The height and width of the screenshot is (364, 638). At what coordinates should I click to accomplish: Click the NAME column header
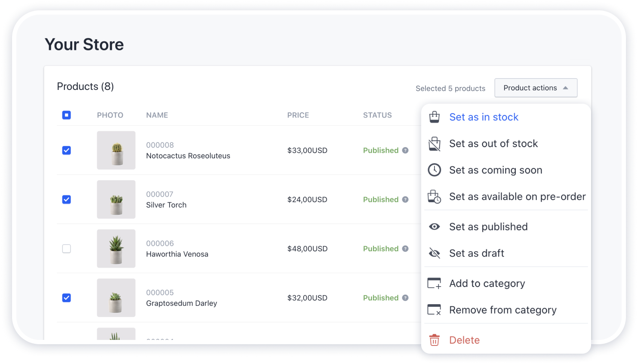(157, 115)
